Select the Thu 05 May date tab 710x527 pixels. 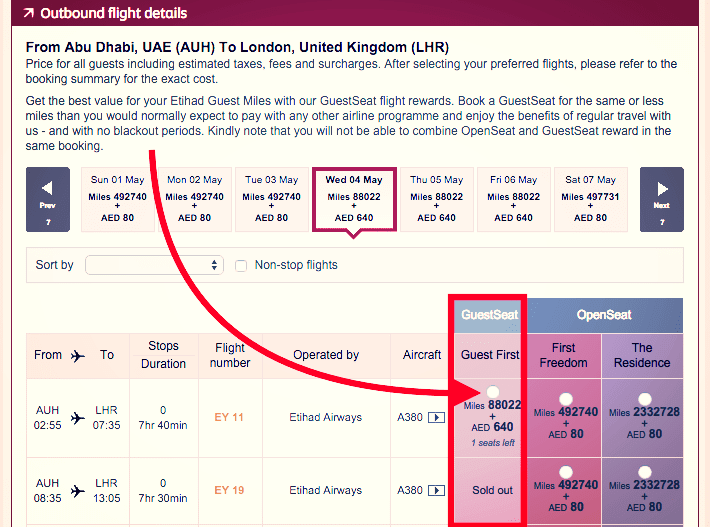(x=436, y=199)
